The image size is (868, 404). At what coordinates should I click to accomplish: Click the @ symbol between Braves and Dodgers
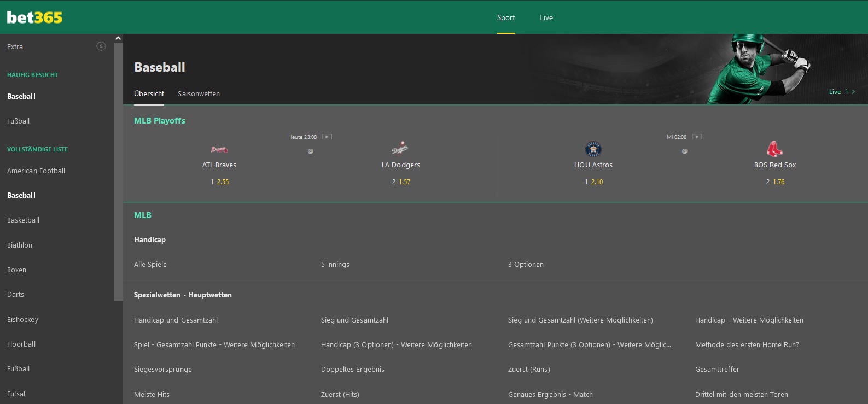pyautogui.click(x=310, y=151)
